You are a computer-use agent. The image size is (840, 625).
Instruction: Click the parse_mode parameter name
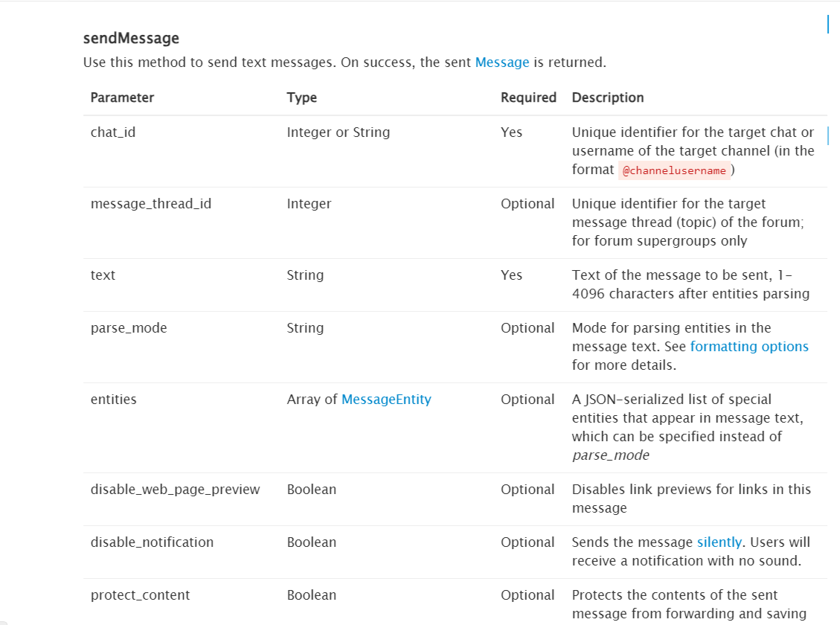(x=129, y=328)
